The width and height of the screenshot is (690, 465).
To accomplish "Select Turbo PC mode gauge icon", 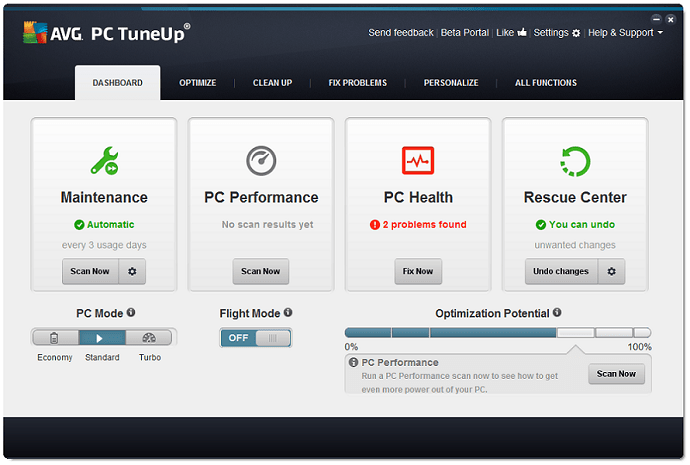I will coord(149,338).
